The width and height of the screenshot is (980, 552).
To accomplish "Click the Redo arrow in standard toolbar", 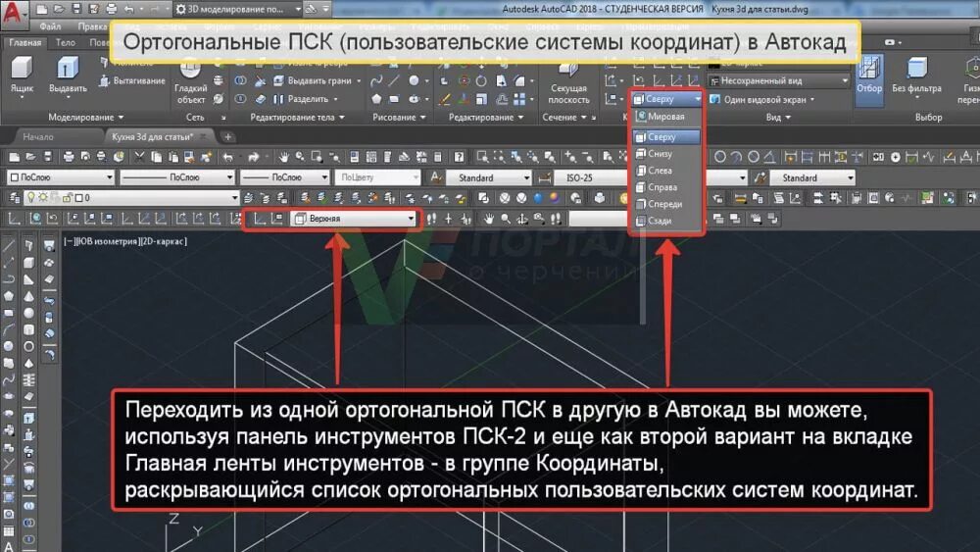I will click(x=253, y=157).
